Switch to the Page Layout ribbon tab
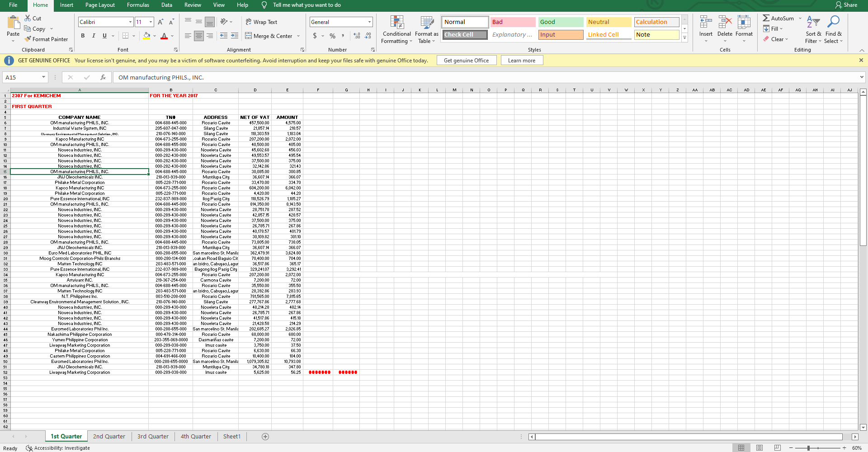Image resolution: width=868 pixels, height=452 pixels. coord(100,5)
